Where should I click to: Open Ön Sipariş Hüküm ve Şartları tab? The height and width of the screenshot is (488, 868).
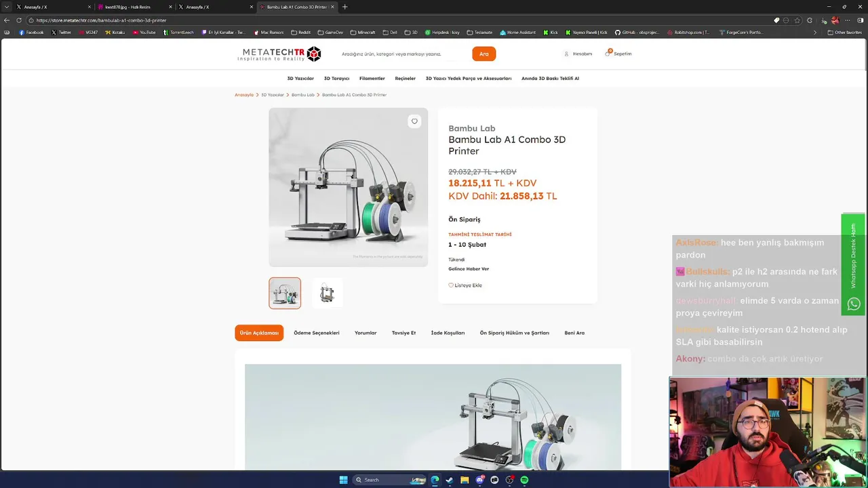515,333
